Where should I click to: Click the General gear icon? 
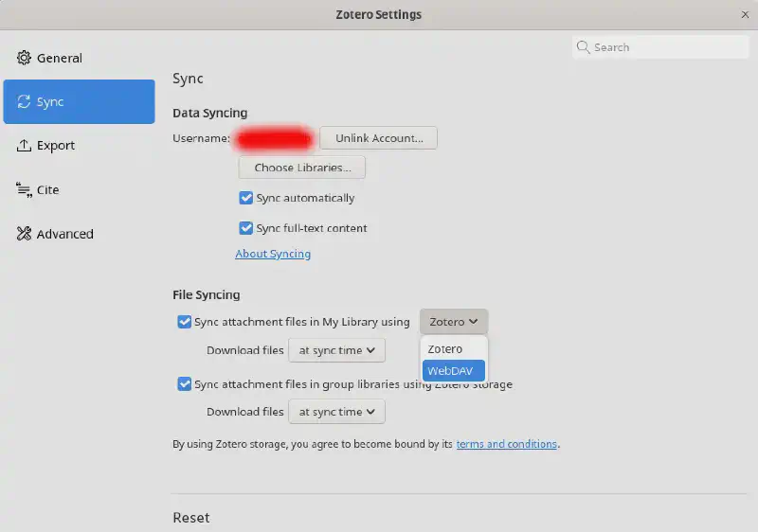click(25, 58)
